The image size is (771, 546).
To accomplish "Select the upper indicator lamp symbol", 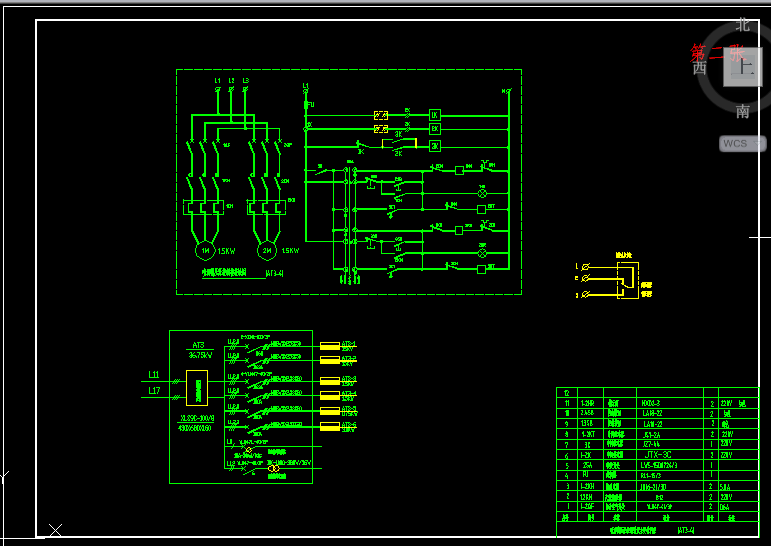I will point(482,193).
